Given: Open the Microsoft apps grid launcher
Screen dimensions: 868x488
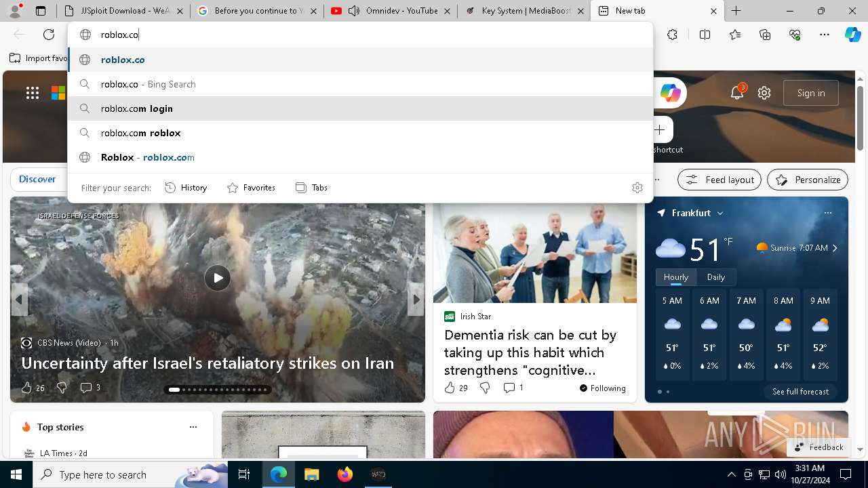Looking at the screenshot, I should click(x=33, y=93).
